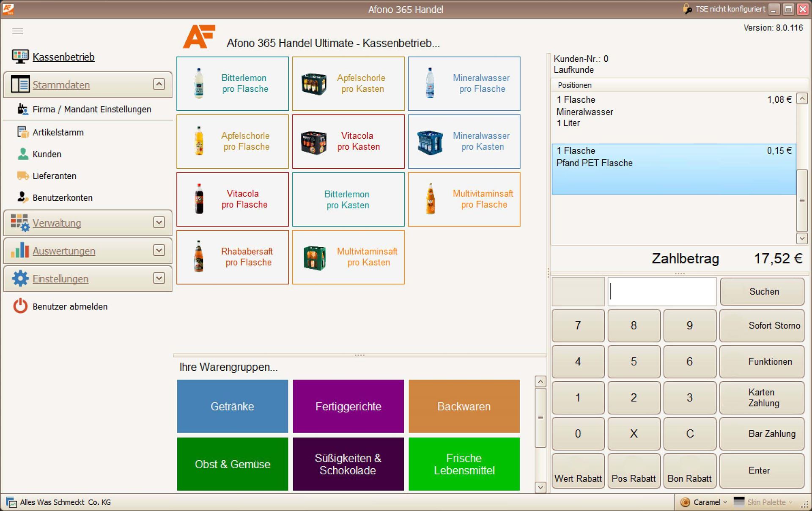
Task: Click the Caramel skin icon
Action: (685, 502)
